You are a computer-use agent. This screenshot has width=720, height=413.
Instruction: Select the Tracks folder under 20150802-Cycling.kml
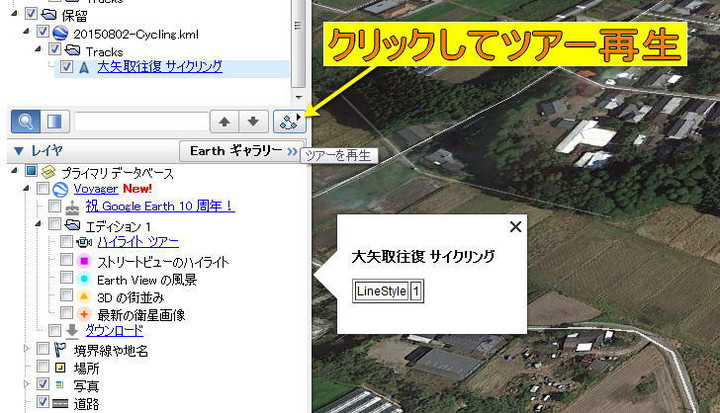(104, 51)
